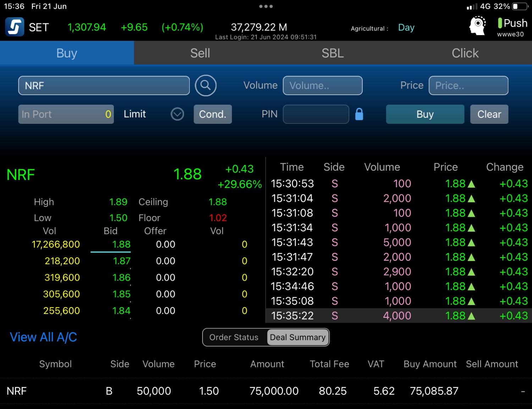Submit order with the Buy button
This screenshot has width=532, height=409.
425,114
